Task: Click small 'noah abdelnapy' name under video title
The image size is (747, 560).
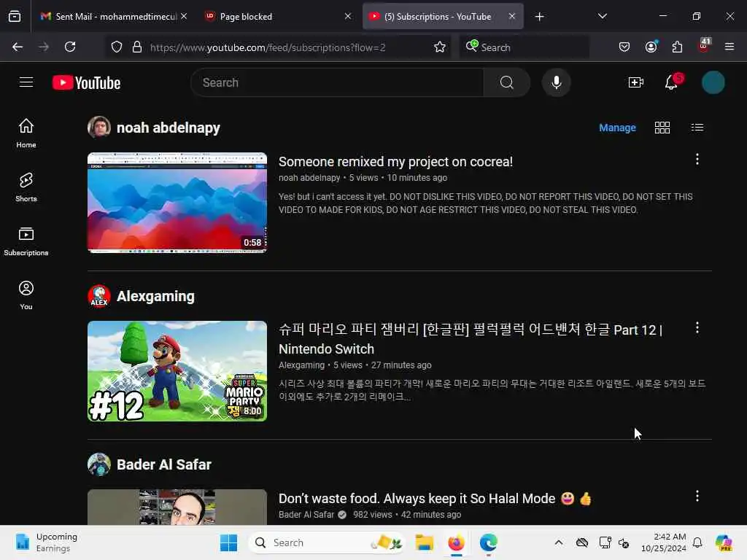Action: (x=309, y=178)
